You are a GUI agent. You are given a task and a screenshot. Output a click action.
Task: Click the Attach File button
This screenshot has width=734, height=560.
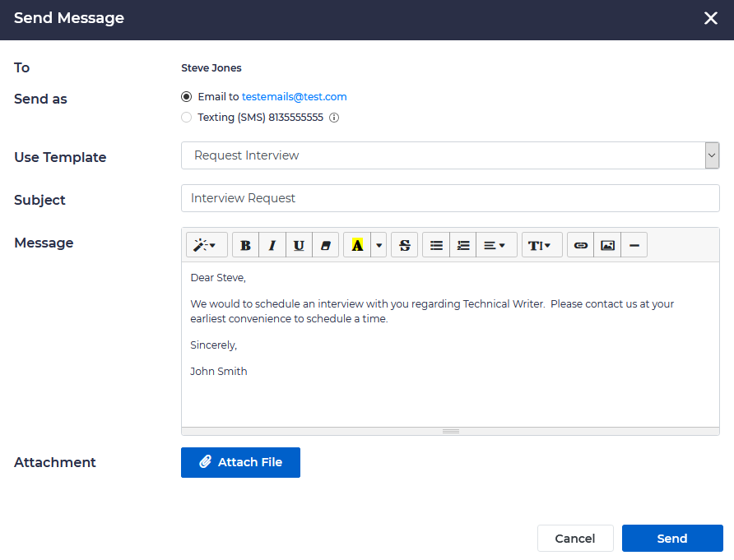tap(240, 462)
